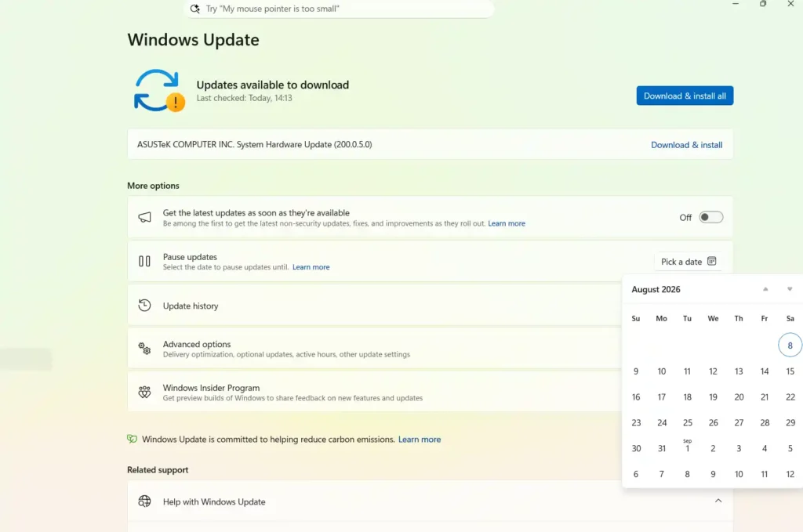Select August 31 in the calendar
The width and height of the screenshot is (803, 532).
(x=662, y=449)
